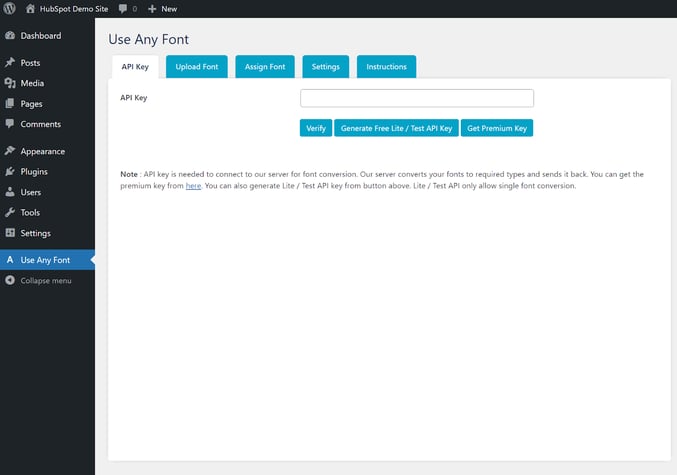Click Generate Free Lite / Test API Key
The height and width of the screenshot is (475, 677).
tap(396, 128)
